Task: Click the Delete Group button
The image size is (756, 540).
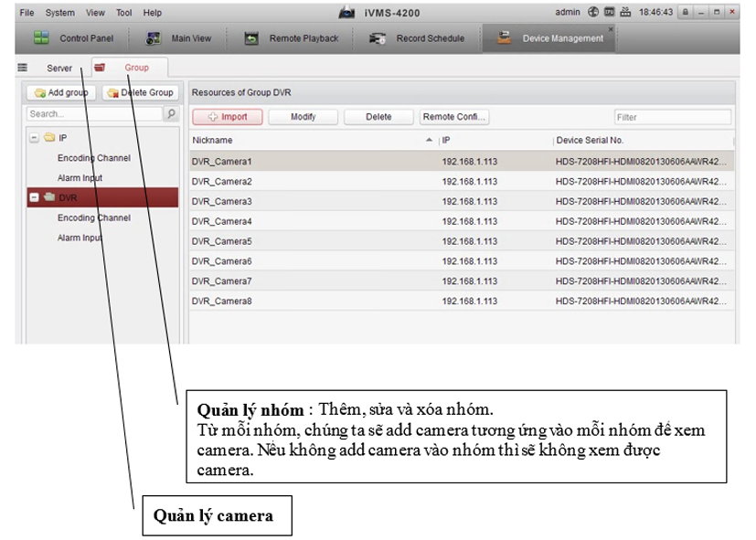Action: point(140,92)
